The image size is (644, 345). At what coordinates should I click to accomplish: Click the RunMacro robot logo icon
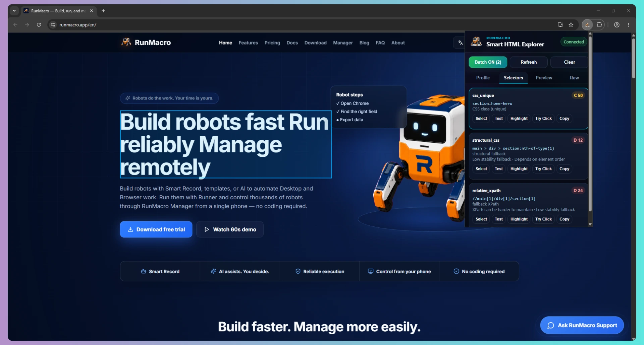point(126,42)
